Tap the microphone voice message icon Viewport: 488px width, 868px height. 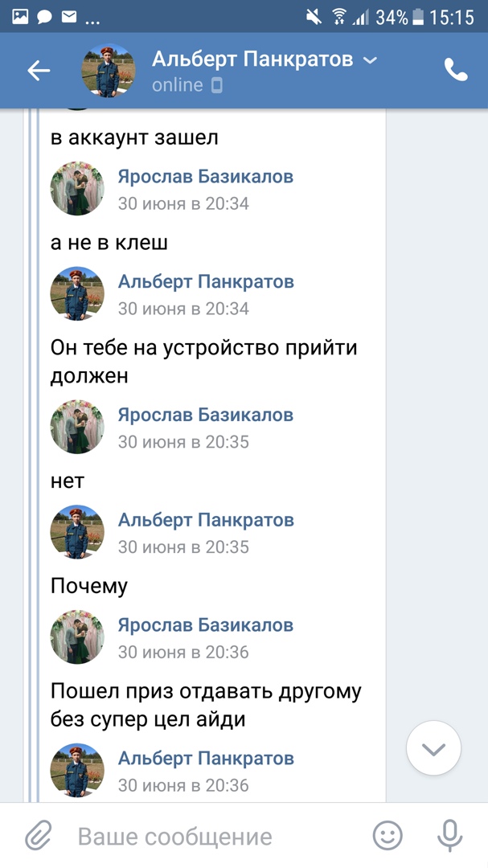click(449, 836)
